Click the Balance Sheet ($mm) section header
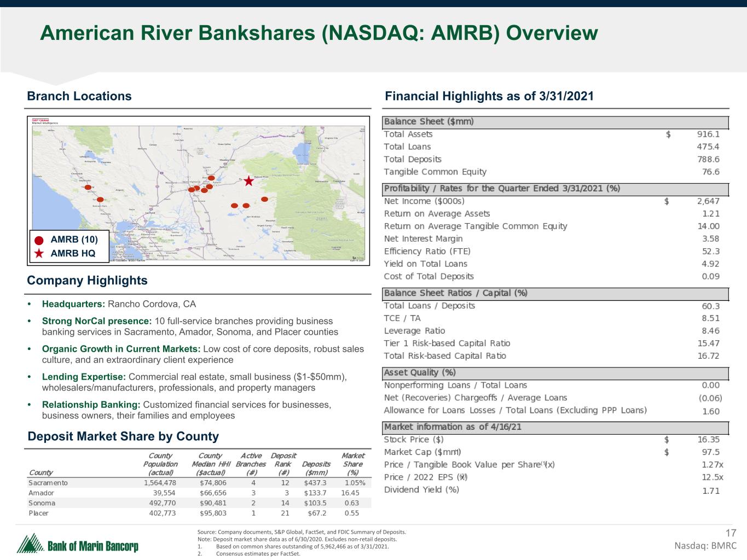 coord(429,121)
